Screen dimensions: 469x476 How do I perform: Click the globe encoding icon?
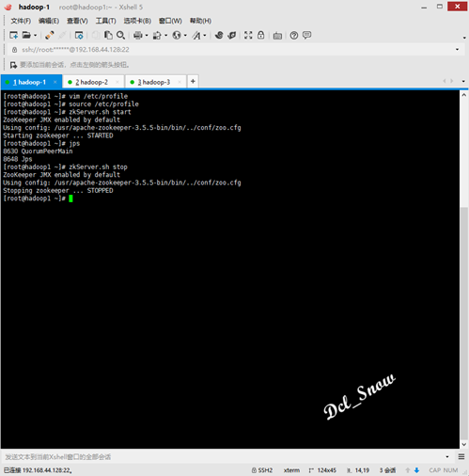point(177,36)
